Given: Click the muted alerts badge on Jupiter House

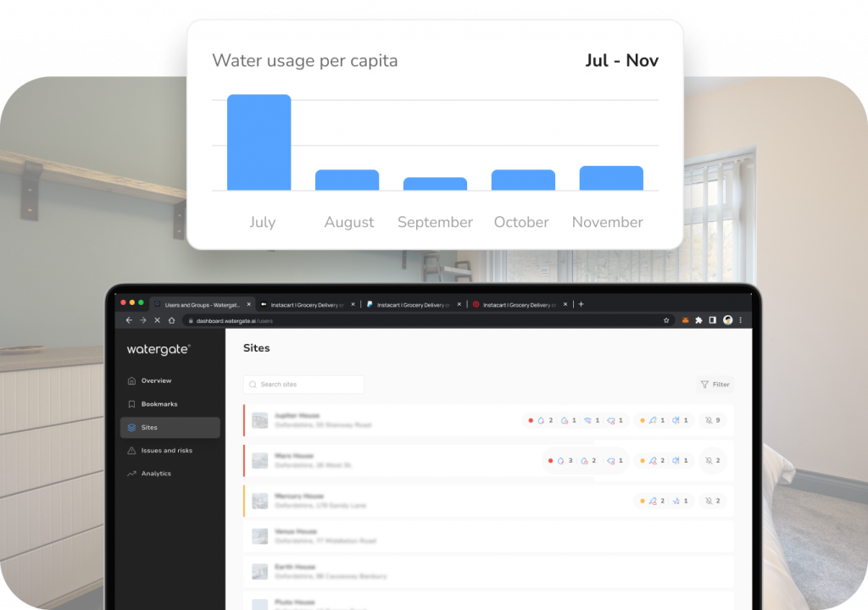Looking at the screenshot, I should point(713,420).
